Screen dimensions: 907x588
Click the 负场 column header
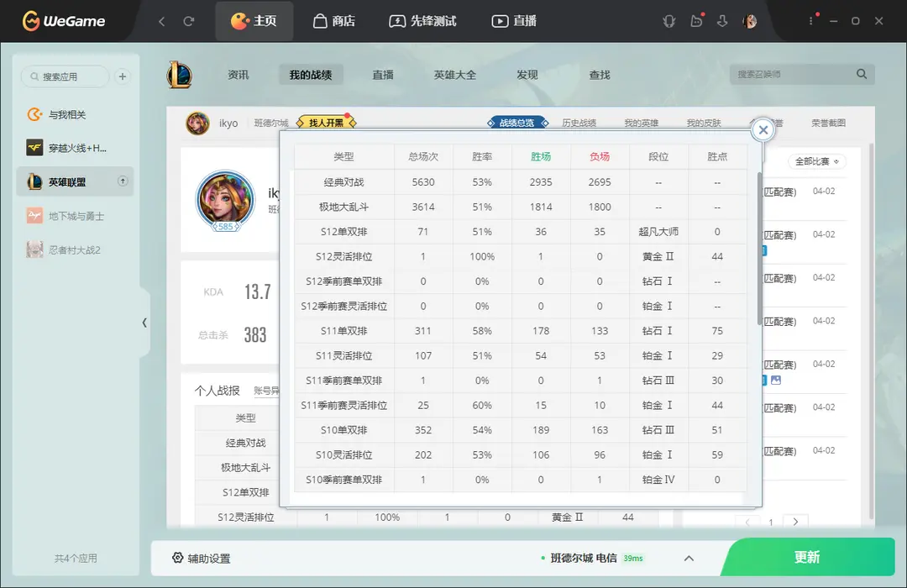click(x=600, y=157)
